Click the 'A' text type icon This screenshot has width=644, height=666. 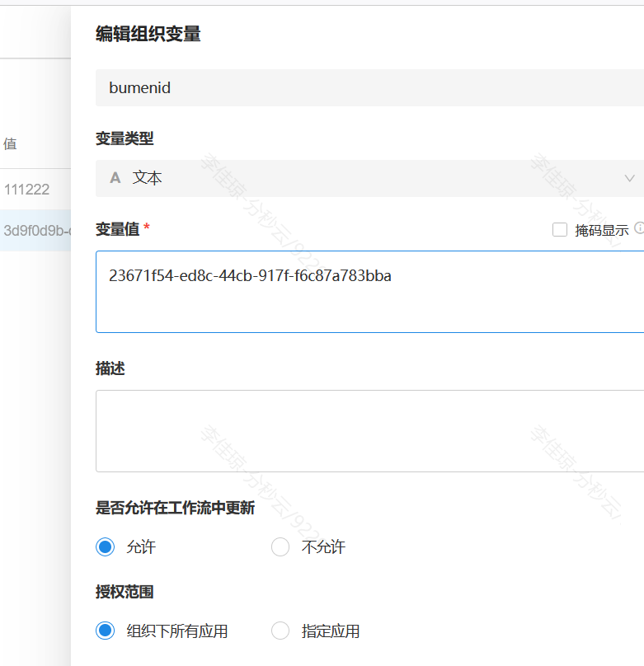[x=115, y=178]
